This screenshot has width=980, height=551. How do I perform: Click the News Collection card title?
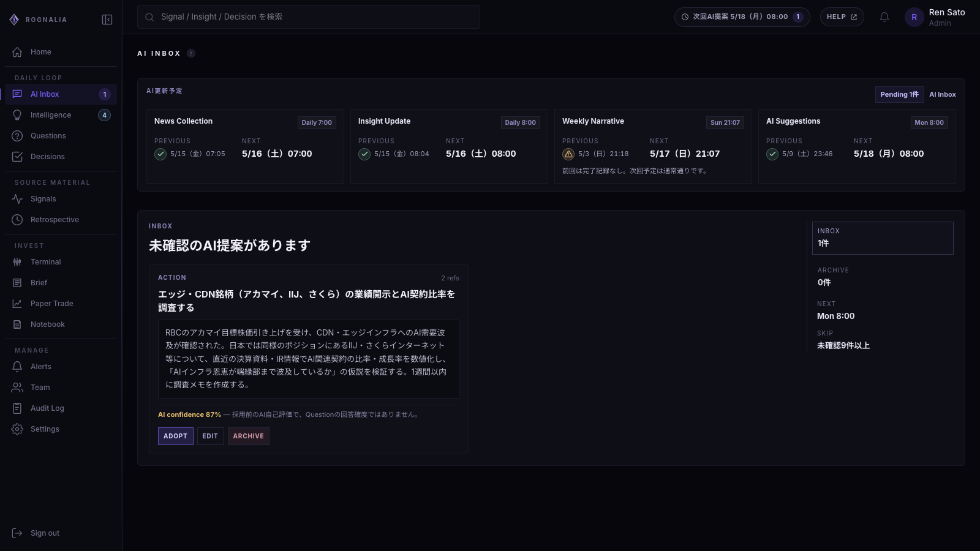click(184, 121)
